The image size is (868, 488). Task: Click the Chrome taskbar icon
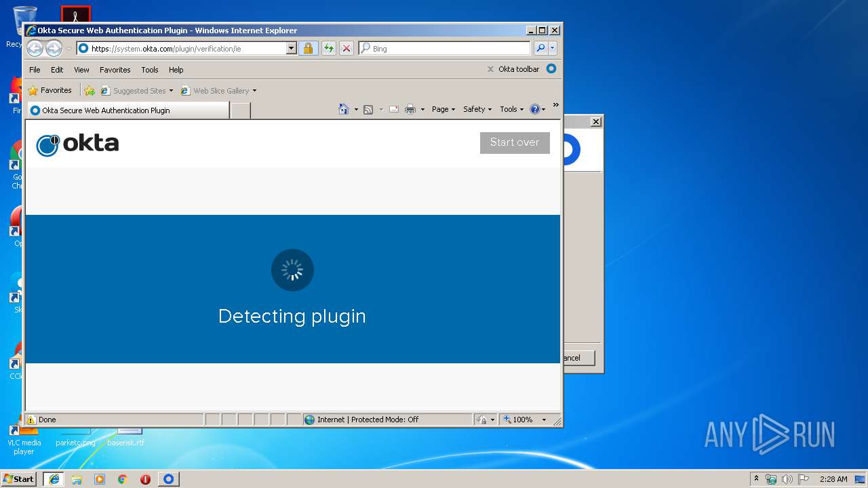point(123,479)
